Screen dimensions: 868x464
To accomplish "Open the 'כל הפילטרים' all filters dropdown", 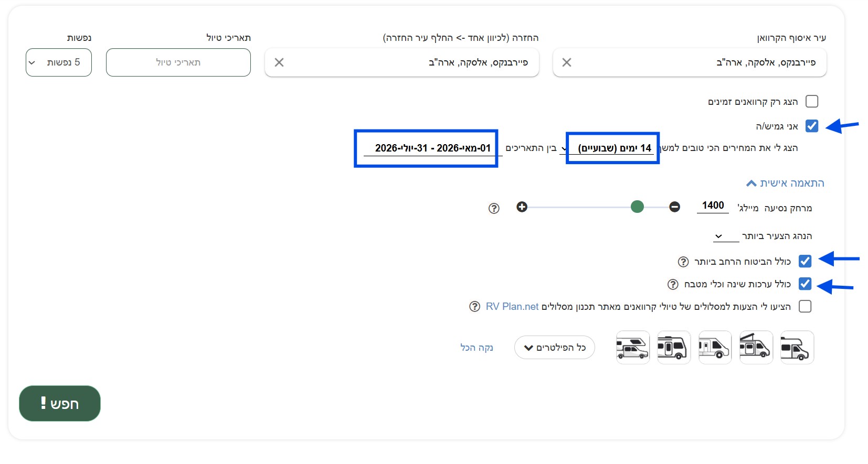I will (x=555, y=348).
